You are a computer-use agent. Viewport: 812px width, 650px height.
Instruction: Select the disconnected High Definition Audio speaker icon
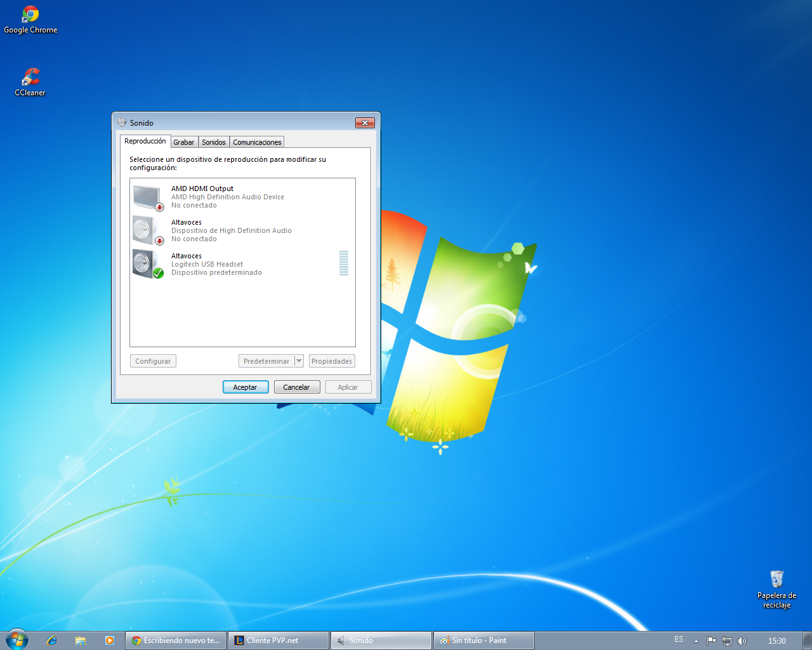(x=148, y=230)
